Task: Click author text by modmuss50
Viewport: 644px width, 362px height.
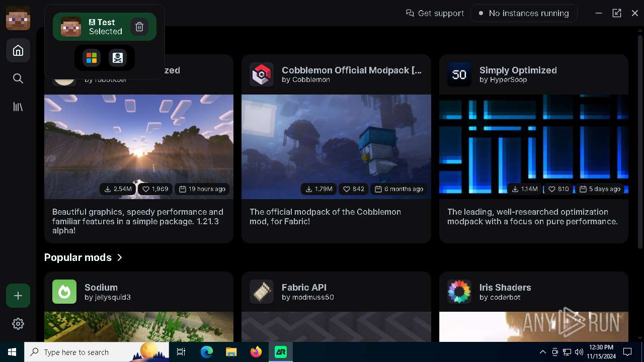Action: point(308,297)
